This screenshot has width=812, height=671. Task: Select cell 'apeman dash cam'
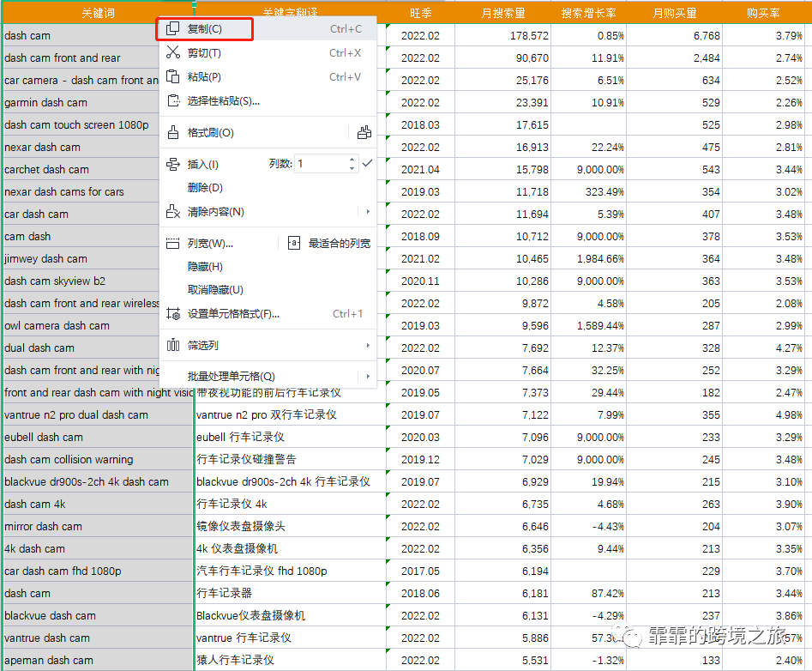click(99, 660)
